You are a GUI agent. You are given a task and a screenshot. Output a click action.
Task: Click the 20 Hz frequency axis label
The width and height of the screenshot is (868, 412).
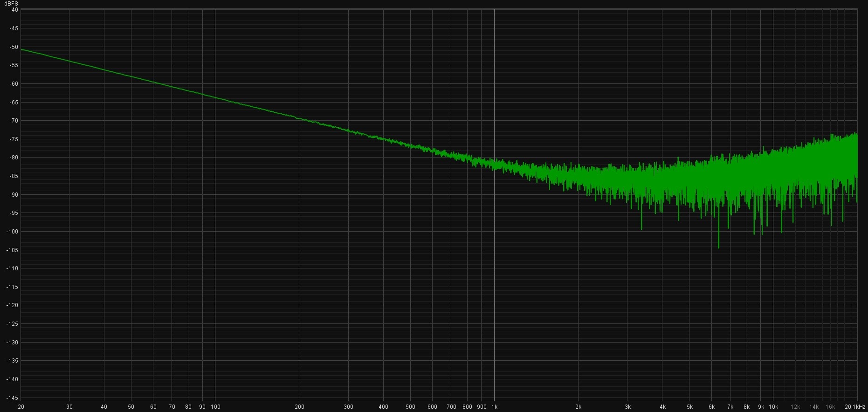tap(21, 407)
